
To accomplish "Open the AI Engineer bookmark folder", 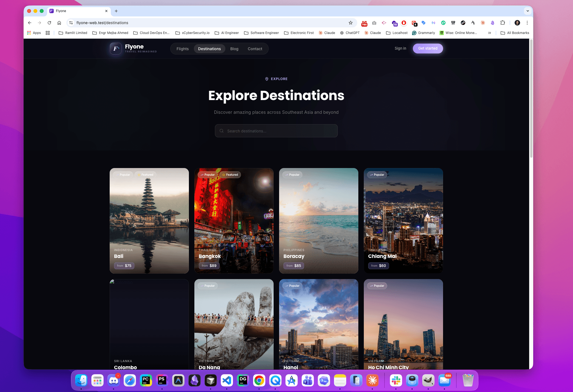I will click(227, 33).
